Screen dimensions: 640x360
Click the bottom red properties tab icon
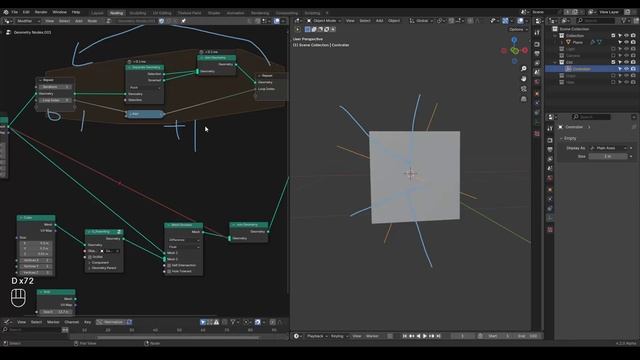point(550,230)
